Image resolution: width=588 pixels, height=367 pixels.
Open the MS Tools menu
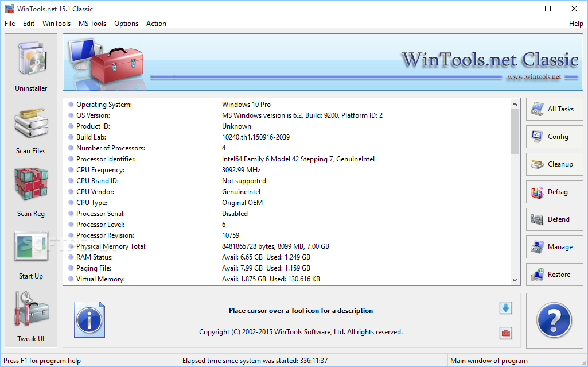click(92, 24)
